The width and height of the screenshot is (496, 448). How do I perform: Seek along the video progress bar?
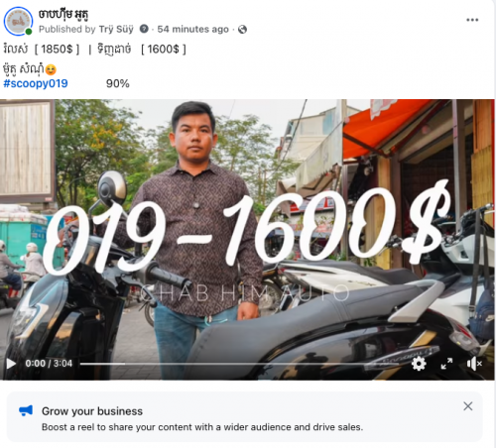tap(239, 364)
